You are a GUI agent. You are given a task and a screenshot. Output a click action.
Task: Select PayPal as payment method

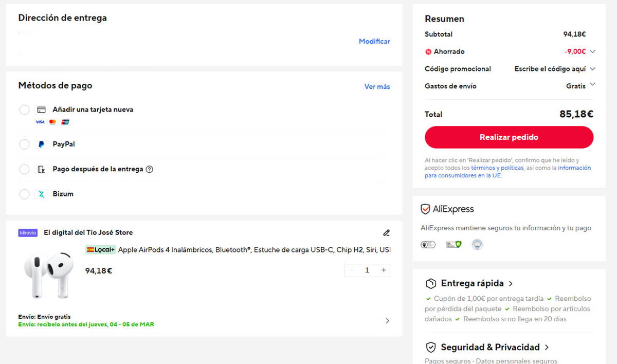[24, 144]
